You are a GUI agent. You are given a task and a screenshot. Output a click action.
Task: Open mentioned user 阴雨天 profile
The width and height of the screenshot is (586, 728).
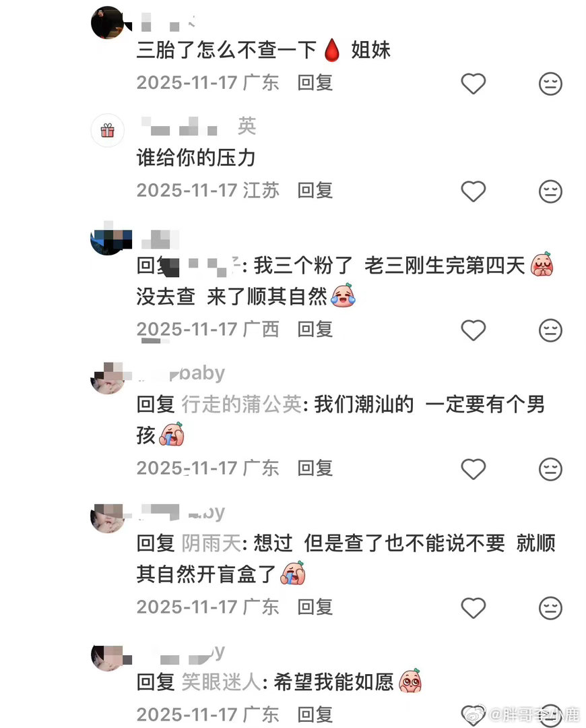211,543
